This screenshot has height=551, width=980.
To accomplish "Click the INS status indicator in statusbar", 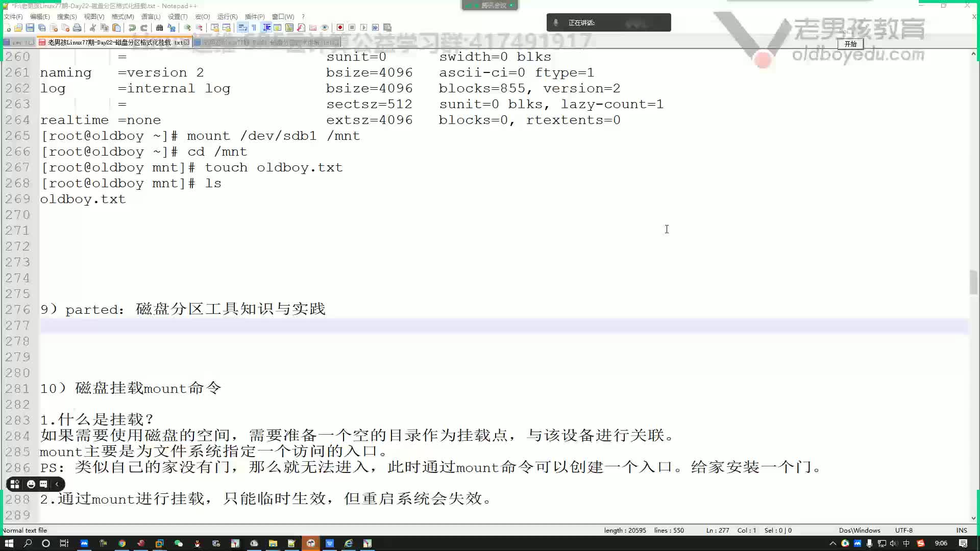I will click(962, 530).
